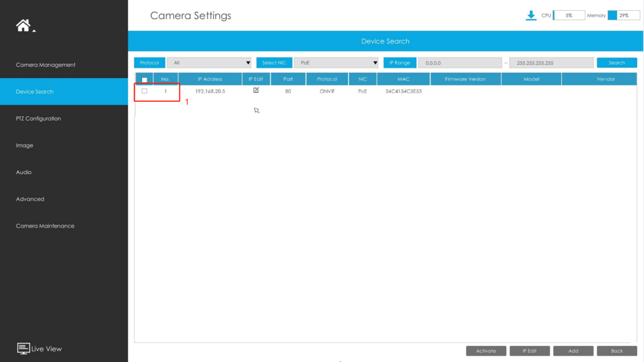The width and height of the screenshot is (644, 362).
Task: Expand the Protocol dropdown set to All
Action: [209, 63]
